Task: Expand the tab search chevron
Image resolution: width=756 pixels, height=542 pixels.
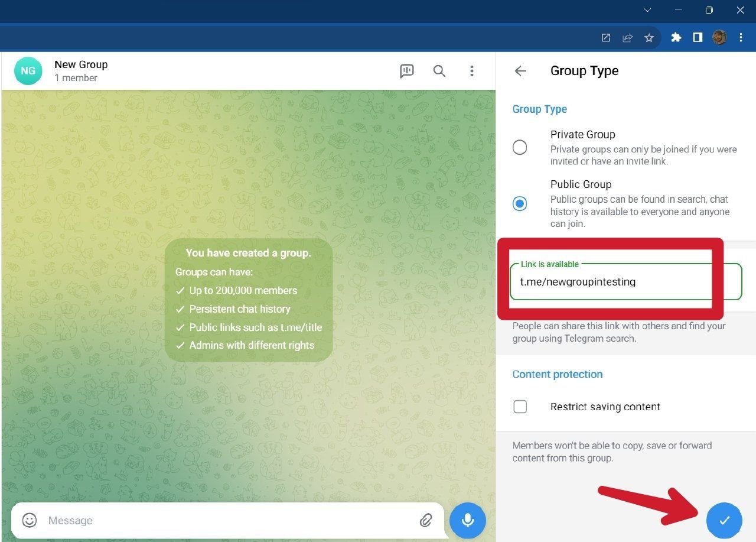Action: pyautogui.click(x=647, y=10)
